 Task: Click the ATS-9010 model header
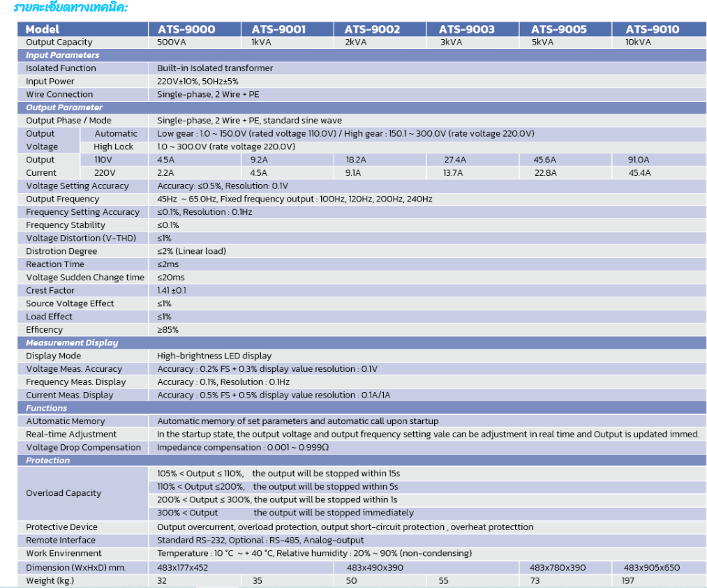pyautogui.click(x=652, y=29)
